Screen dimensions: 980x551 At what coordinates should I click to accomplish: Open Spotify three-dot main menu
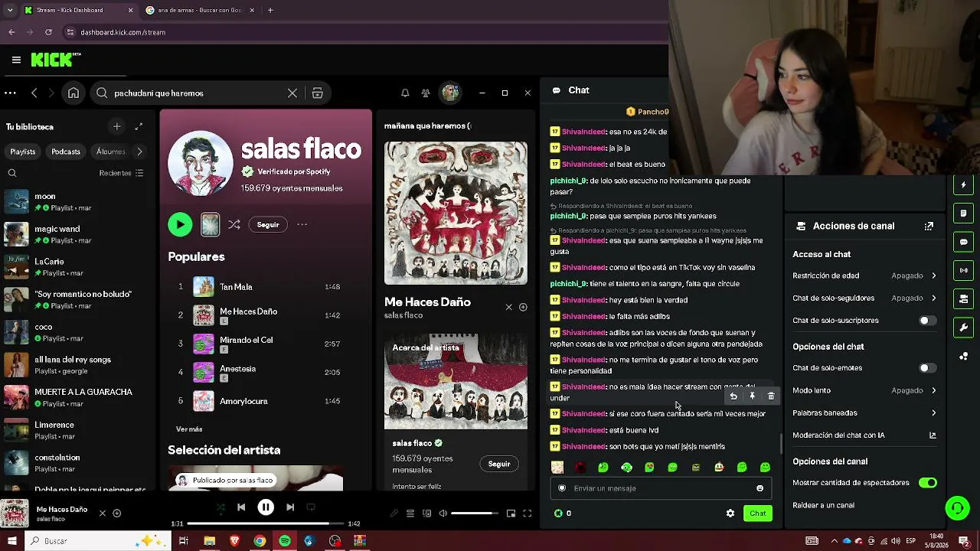[10, 93]
